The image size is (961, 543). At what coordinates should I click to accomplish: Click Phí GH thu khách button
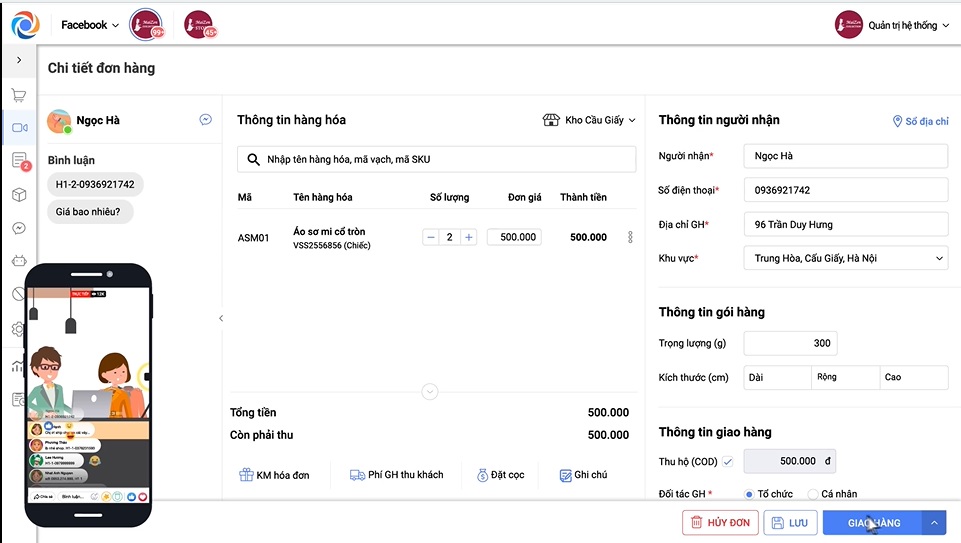[397, 475]
